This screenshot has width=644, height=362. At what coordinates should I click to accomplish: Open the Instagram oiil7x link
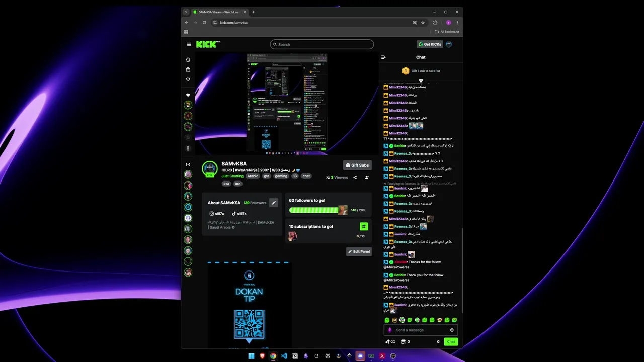coord(217,214)
